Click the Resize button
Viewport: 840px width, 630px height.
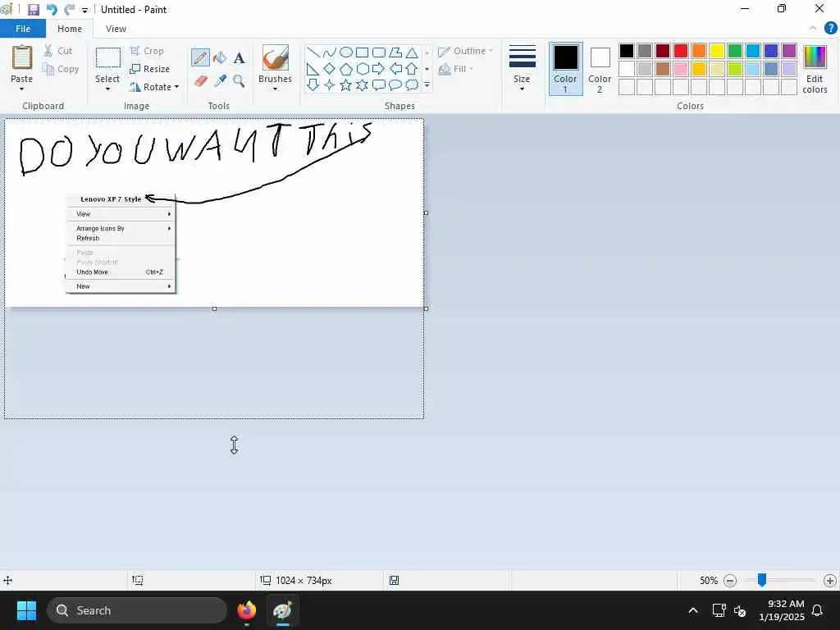[149, 69]
